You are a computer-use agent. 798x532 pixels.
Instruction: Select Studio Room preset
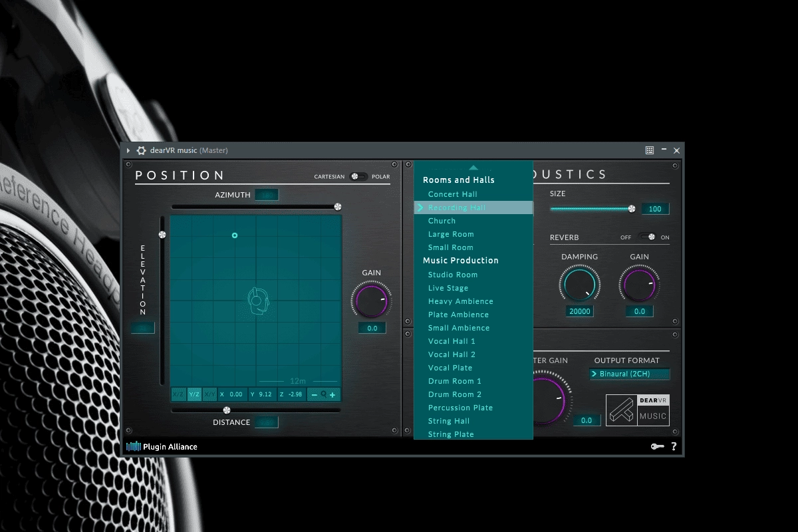(x=473, y=275)
